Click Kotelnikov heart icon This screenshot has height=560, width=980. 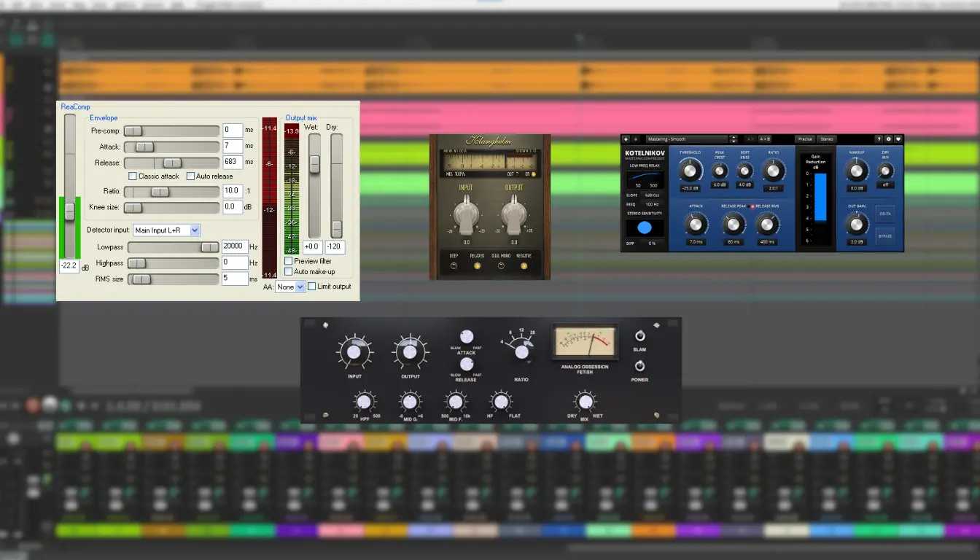[x=898, y=139]
